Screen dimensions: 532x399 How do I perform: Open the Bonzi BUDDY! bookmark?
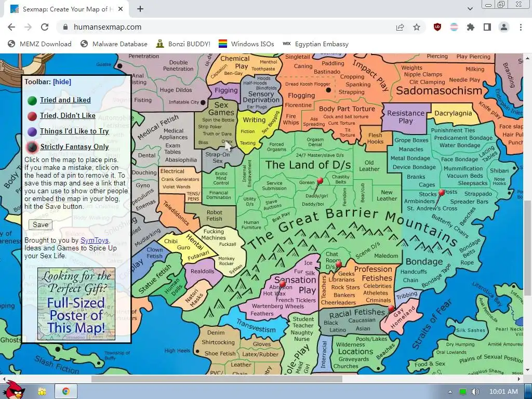click(x=183, y=44)
